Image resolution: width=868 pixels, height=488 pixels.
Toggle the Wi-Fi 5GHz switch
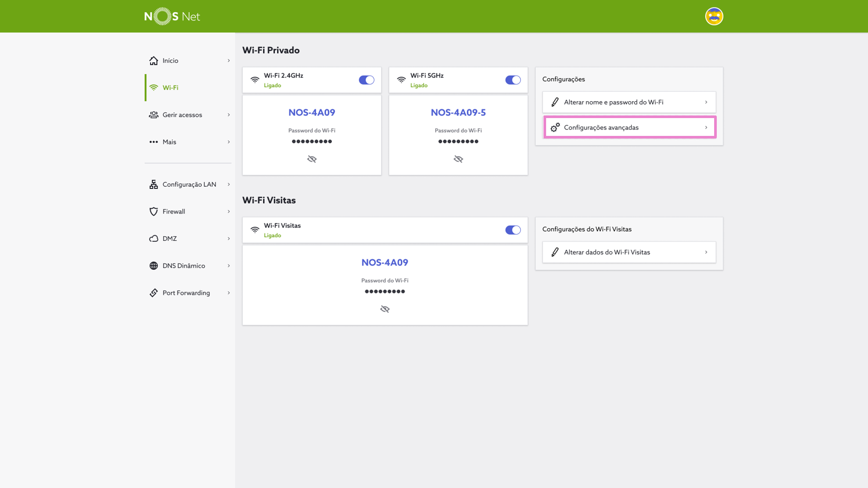513,80
